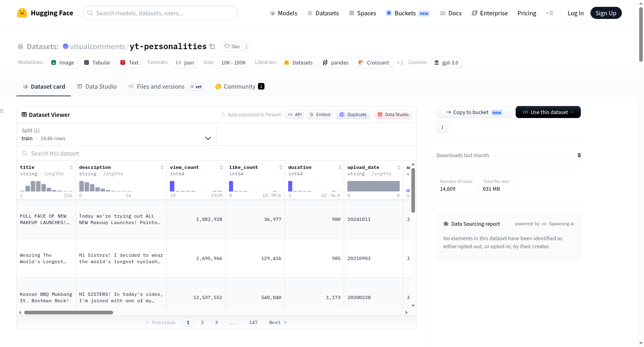The height and width of the screenshot is (347, 644).
Task: Go to page 2 of dataset rows
Action: click(x=202, y=322)
